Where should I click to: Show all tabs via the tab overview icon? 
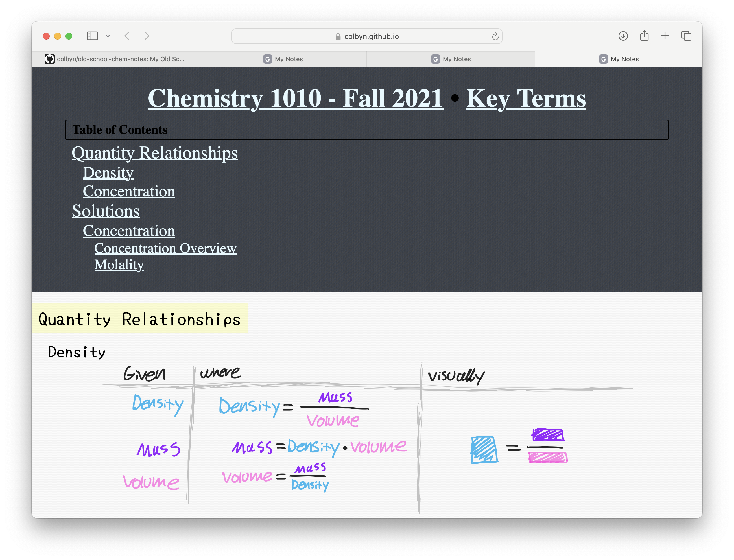point(686,36)
